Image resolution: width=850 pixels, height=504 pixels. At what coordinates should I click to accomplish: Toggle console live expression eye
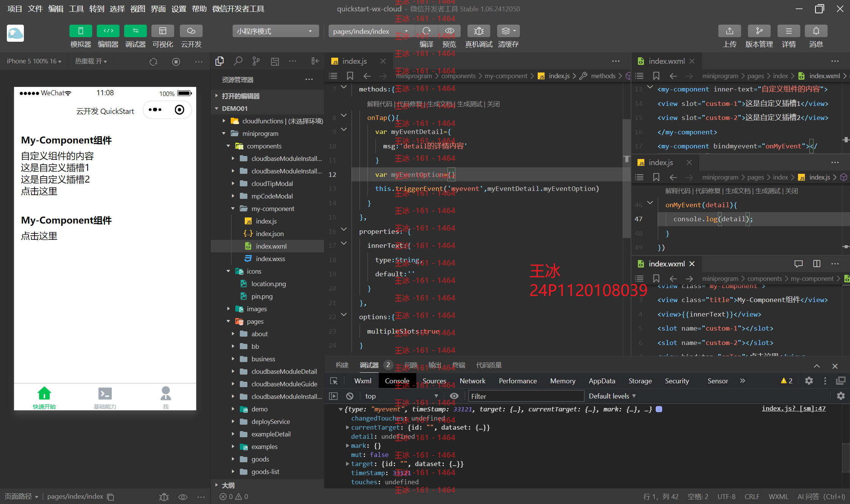pos(454,396)
